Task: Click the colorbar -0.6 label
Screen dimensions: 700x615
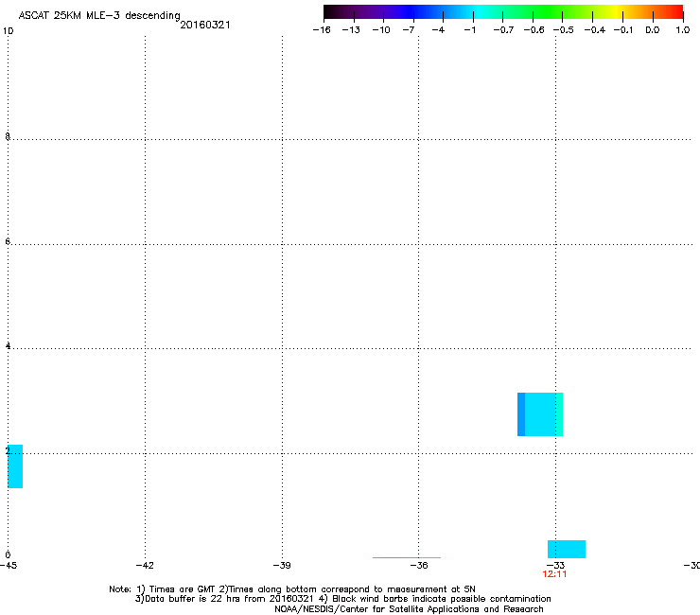Action: coord(534,30)
